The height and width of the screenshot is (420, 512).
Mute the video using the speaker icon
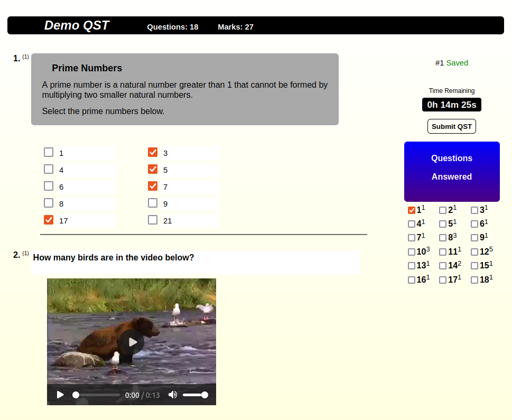click(x=172, y=395)
